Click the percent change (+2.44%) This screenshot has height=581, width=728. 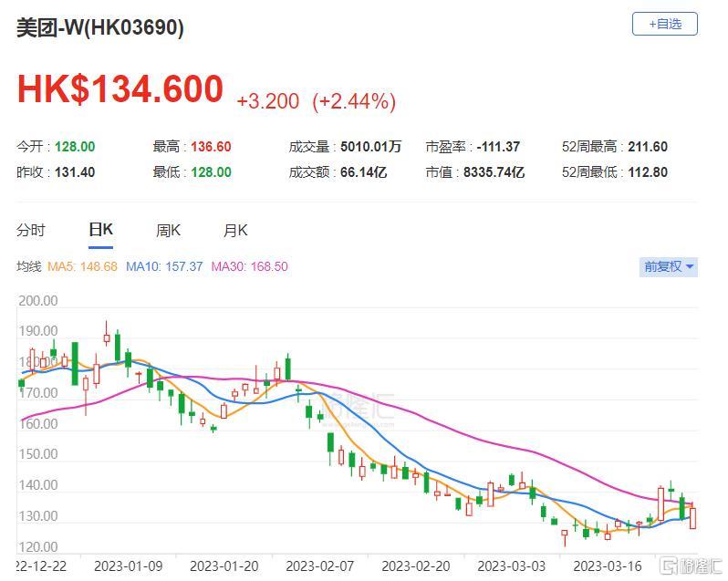tap(354, 101)
